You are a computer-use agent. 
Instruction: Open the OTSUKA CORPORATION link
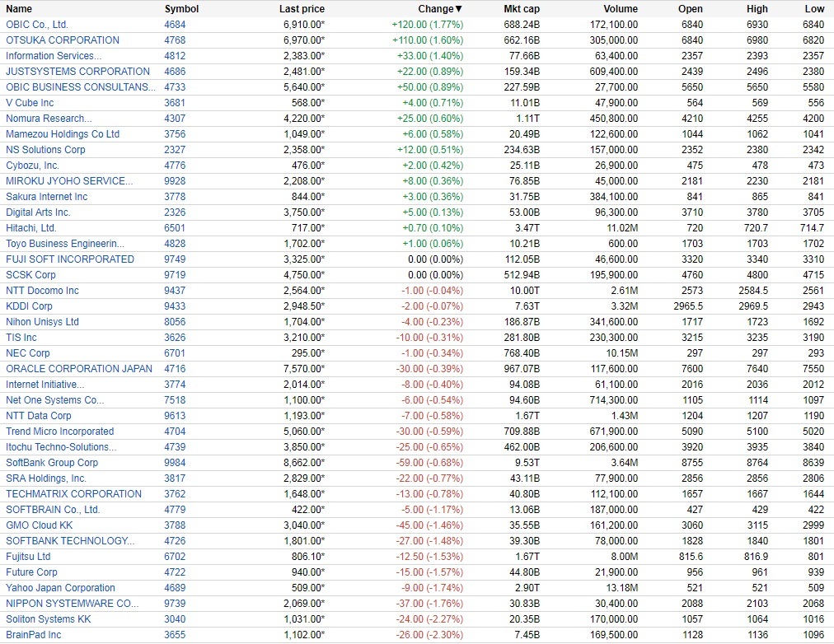tap(63, 40)
